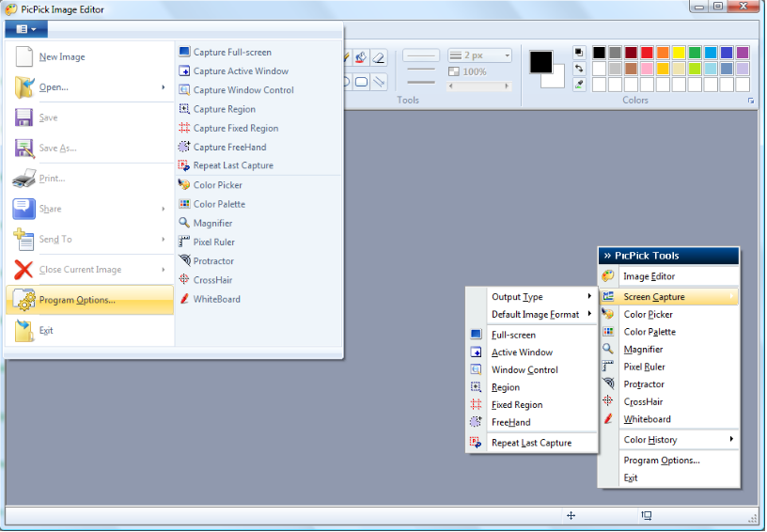Select the paint bucket fill tool
The image size is (767, 532).
click(x=362, y=57)
